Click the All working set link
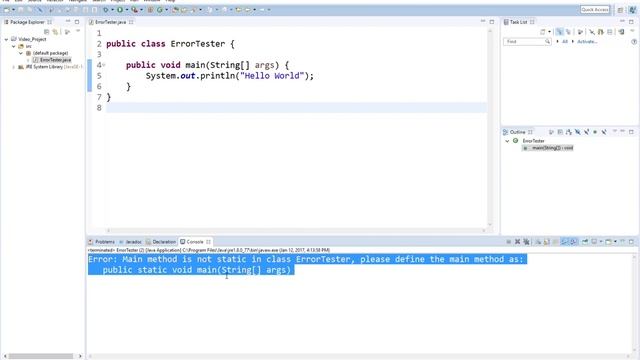 (x=565, y=42)
